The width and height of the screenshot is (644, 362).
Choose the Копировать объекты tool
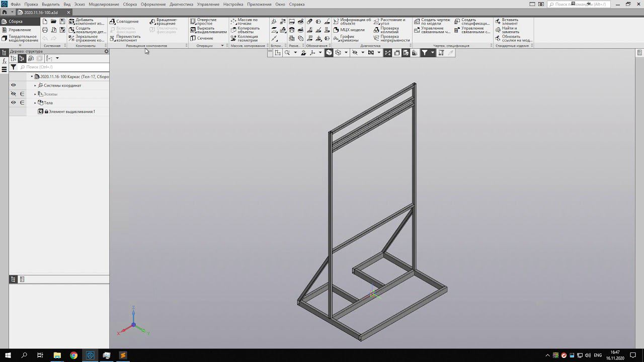(245, 30)
